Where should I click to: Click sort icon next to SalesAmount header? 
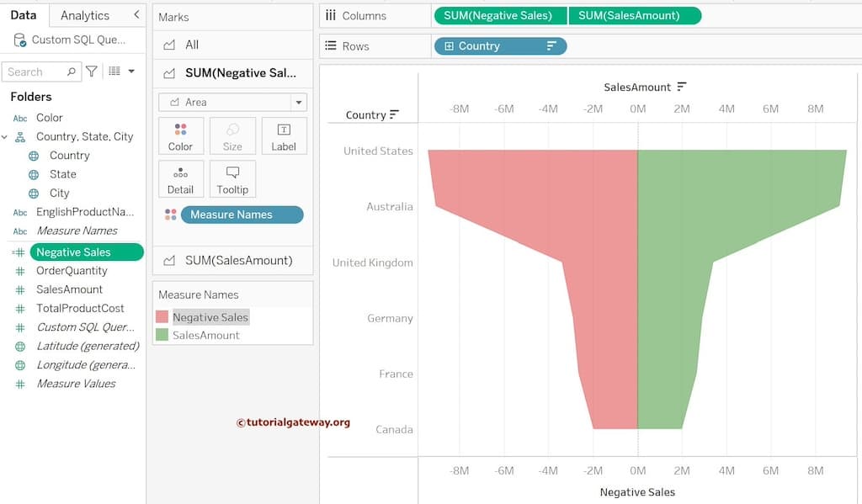[682, 87]
